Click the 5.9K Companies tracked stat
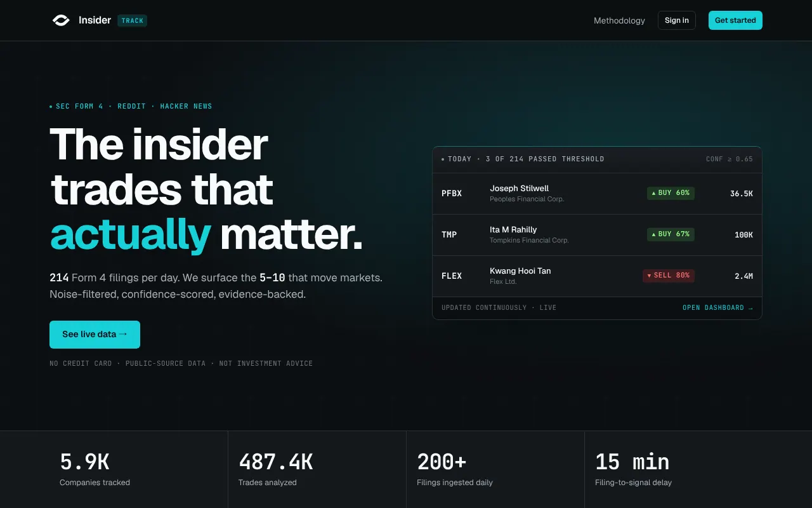Viewport: 812px width, 508px height. coord(95,469)
